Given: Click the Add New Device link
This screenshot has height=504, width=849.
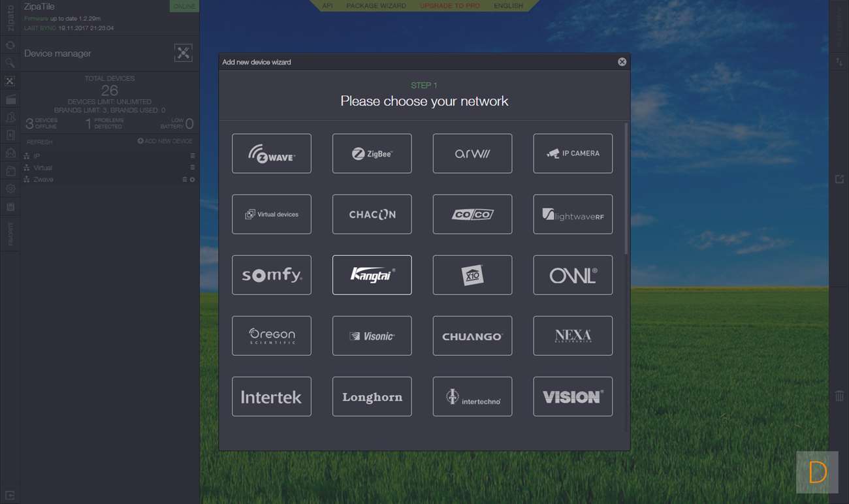Looking at the screenshot, I should point(165,141).
